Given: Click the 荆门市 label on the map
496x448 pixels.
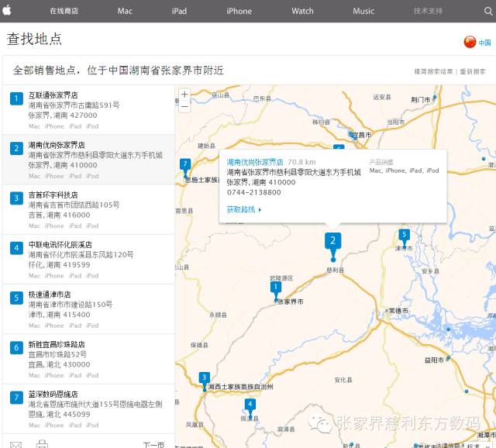Looking at the screenshot, I should (421, 100).
